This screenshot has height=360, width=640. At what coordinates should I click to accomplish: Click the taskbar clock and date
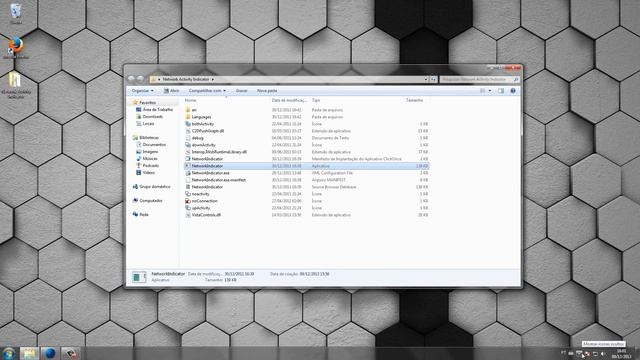click(622, 353)
